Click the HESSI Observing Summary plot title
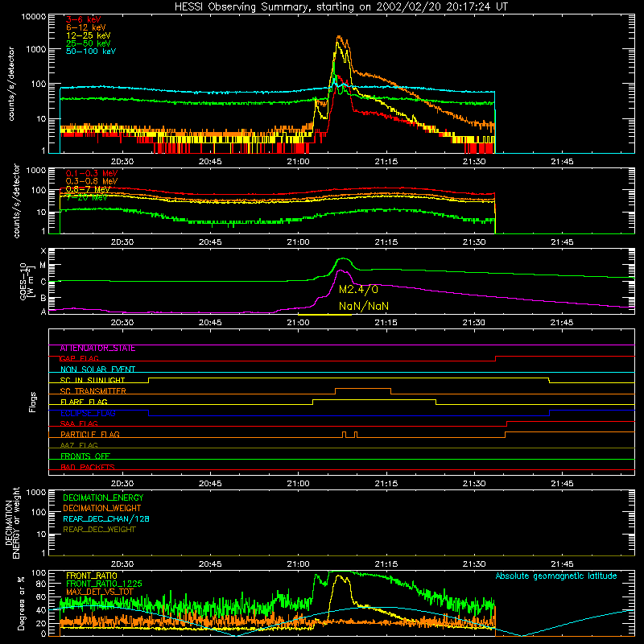Screen dimensions: 644x644 (341, 7)
